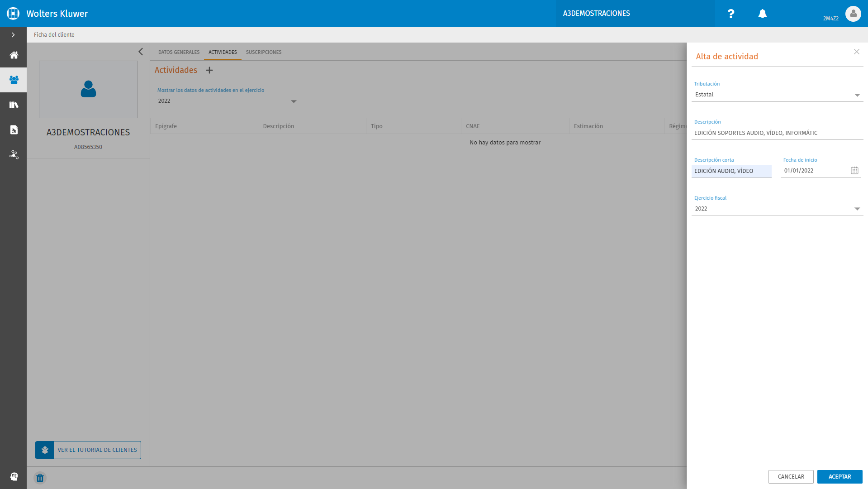Image resolution: width=868 pixels, height=489 pixels.
Task: Click the Descripción input field
Action: [x=777, y=133]
